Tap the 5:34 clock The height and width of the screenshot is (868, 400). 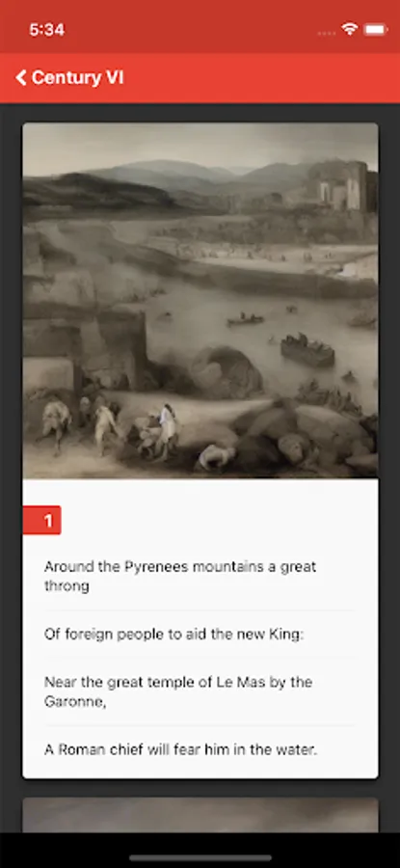click(46, 29)
